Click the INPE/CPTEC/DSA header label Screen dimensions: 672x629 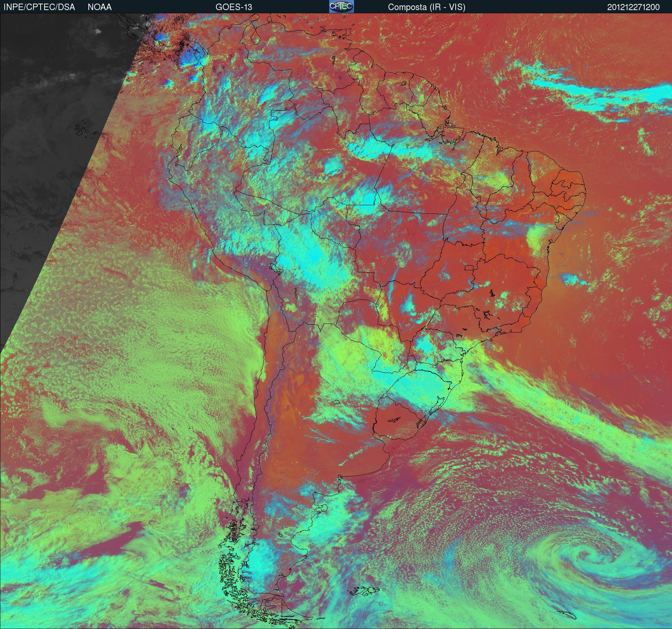(39, 7)
